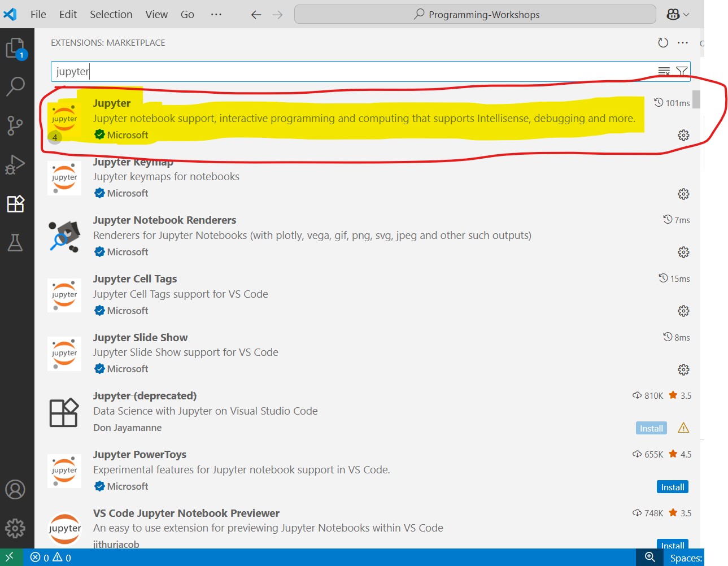This screenshot has height=566, width=728.
Task: Select VS Code Jupyter Notebook Previewer title
Action: [186, 513]
